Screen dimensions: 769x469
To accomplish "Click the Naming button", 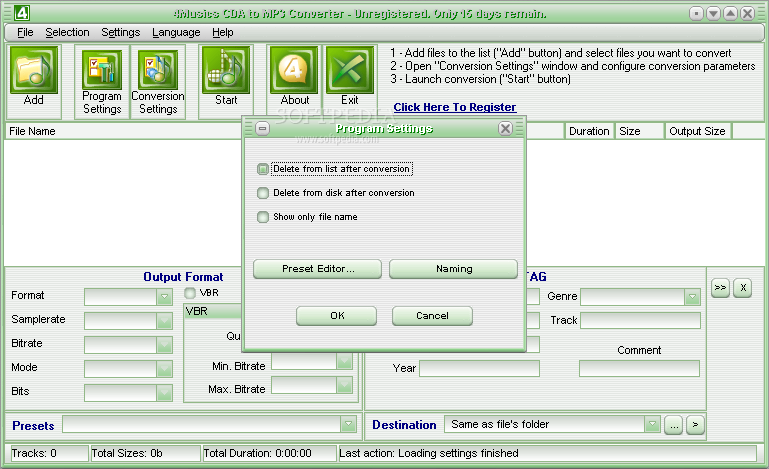I will [454, 269].
